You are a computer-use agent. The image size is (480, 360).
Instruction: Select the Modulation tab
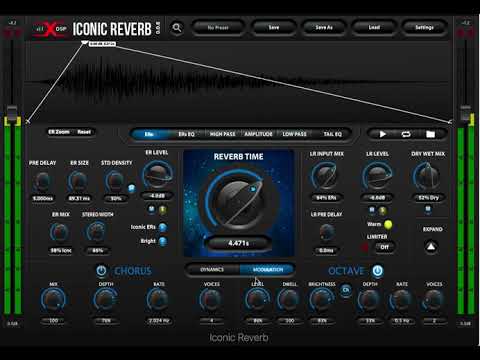[268, 269]
